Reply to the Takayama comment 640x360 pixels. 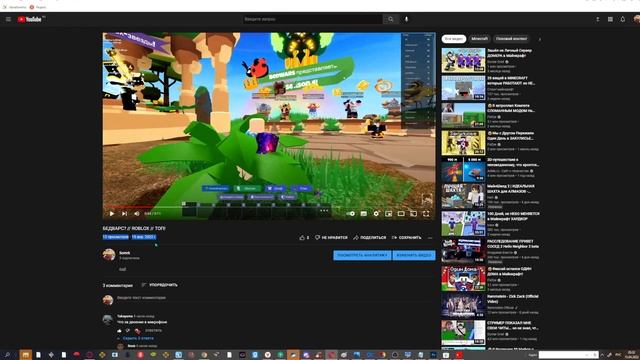pyautogui.click(x=153, y=331)
